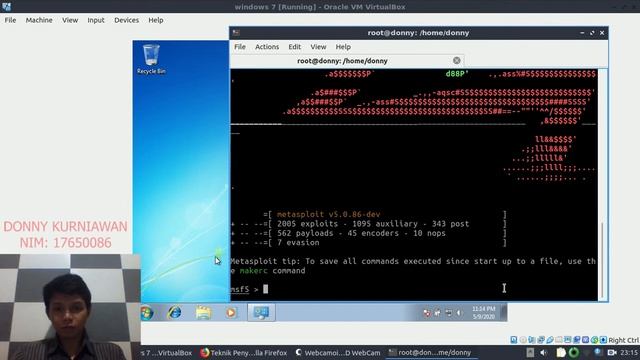Click VirtualBox window icon in top-left corner
This screenshot has width=640, height=360.
pyautogui.click(x=6, y=7)
